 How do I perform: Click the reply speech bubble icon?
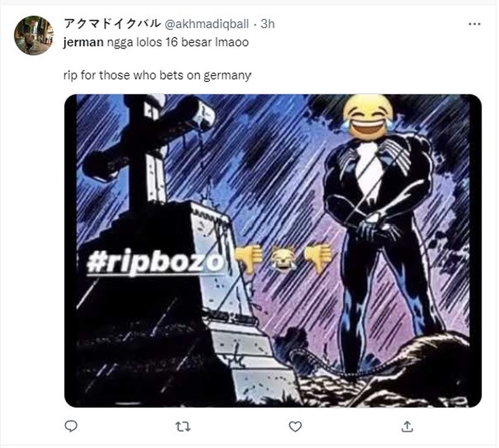coord(71,426)
